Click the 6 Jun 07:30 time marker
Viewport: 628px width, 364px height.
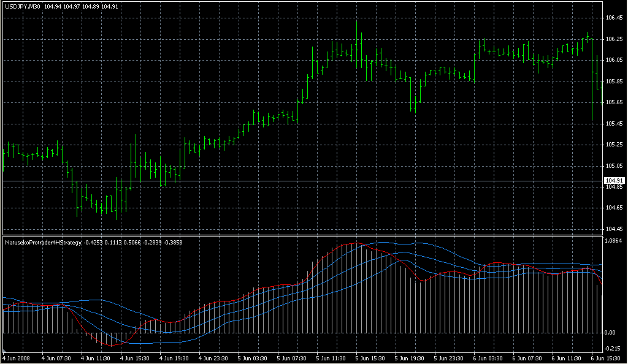tap(527, 358)
